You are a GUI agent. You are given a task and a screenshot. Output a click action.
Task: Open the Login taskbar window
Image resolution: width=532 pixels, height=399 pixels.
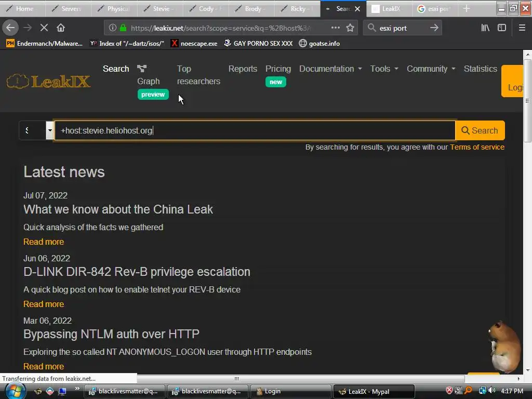click(290, 391)
